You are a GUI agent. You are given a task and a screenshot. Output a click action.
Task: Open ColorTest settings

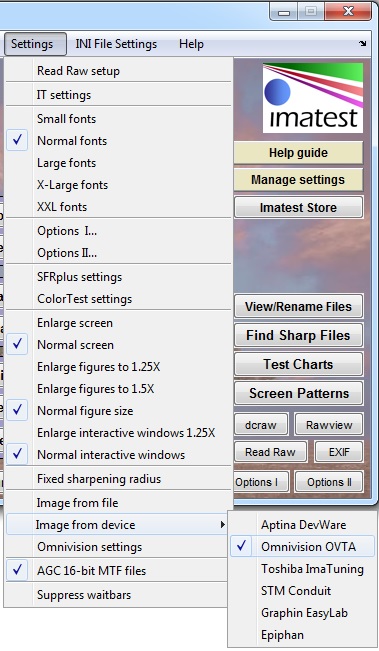coord(118,299)
